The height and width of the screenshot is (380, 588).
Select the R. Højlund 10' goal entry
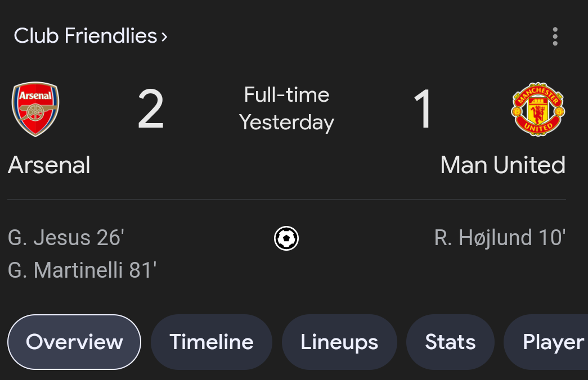click(500, 238)
